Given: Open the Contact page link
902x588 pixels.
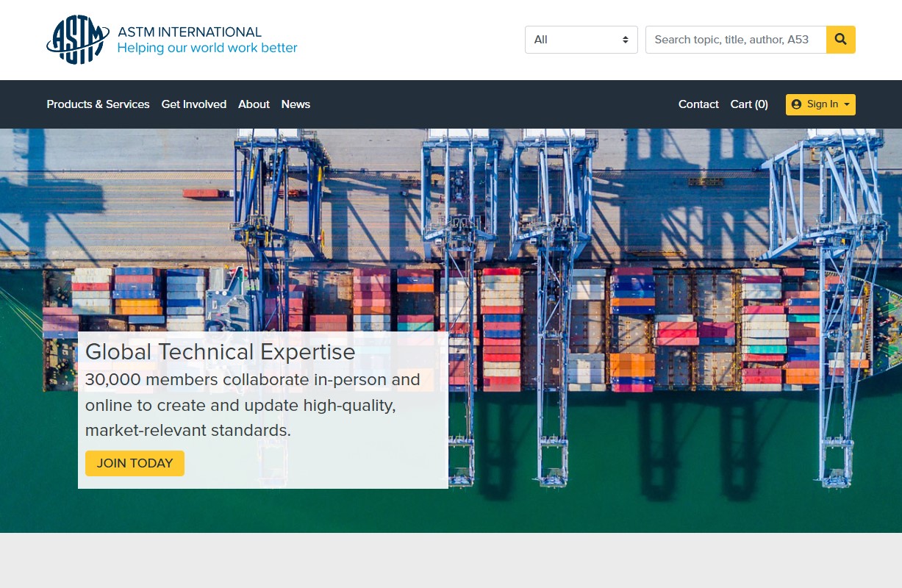Looking at the screenshot, I should pyautogui.click(x=698, y=104).
